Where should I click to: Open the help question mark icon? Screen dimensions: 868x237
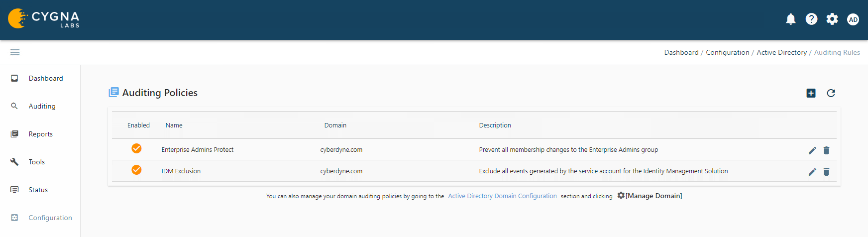pos(811,19)
